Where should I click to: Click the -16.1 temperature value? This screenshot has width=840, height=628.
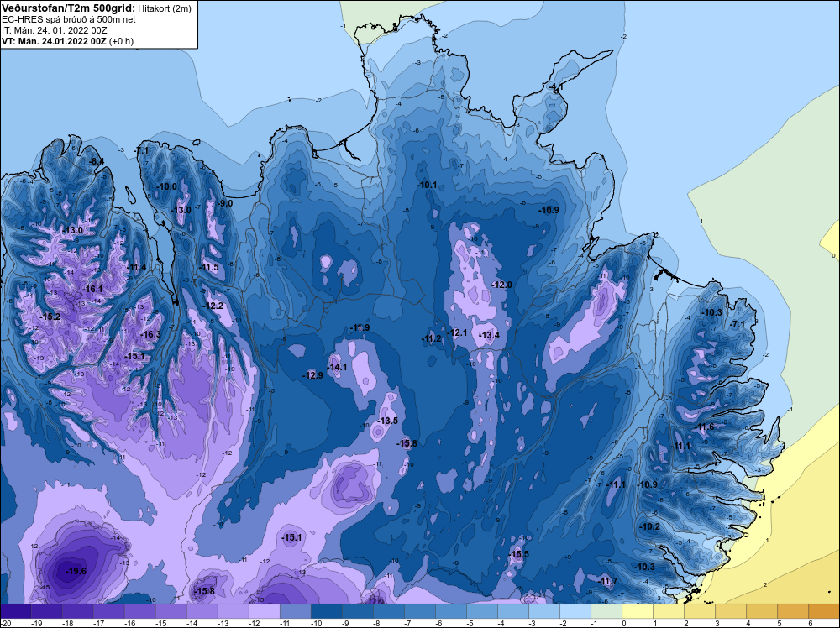click(x=92, y=289)
